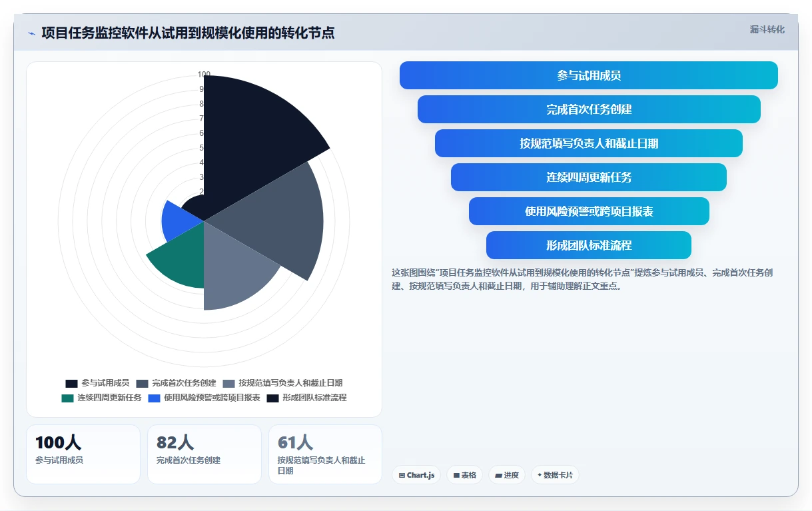Click the 连续四周更新任务 funnel bar

(x=589, y=177)
